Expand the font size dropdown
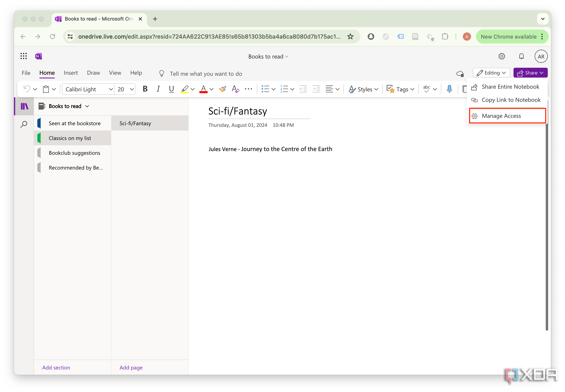565x392 pixels. click(132, 89)
